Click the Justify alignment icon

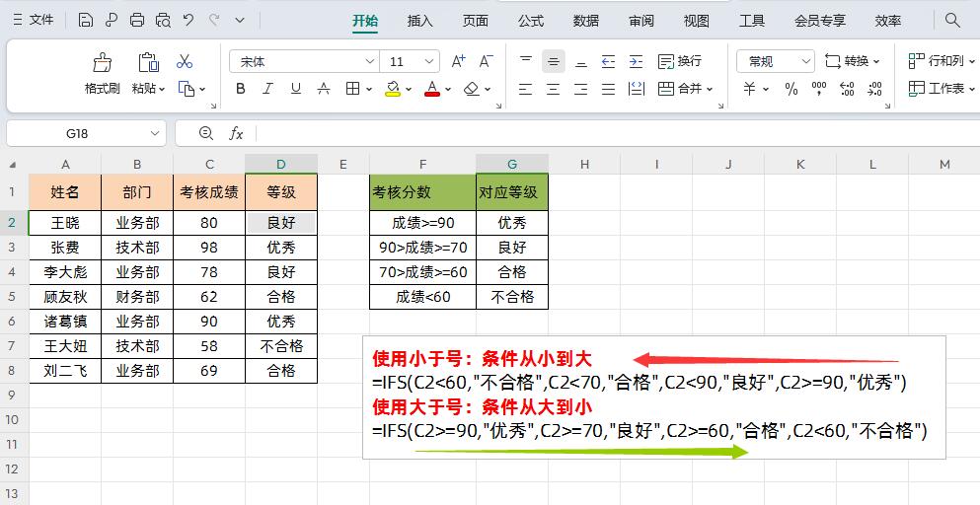coord(608,89)
